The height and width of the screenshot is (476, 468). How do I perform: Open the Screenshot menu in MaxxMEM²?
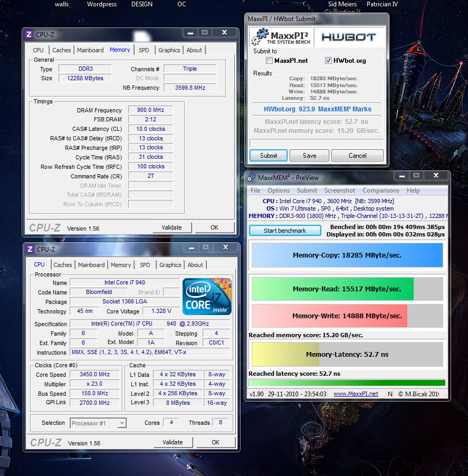340,191
